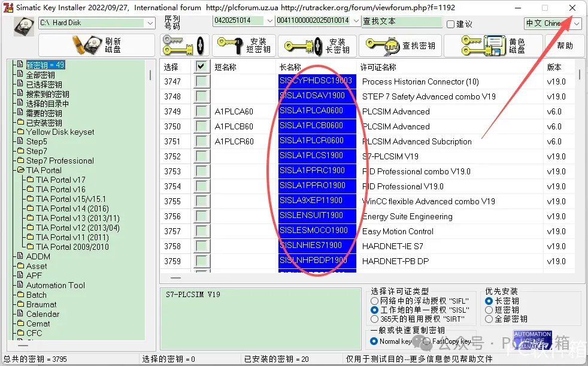Click the Simatic Key Installer title icon
Screen dimensions: 588x366
(8, 8)
